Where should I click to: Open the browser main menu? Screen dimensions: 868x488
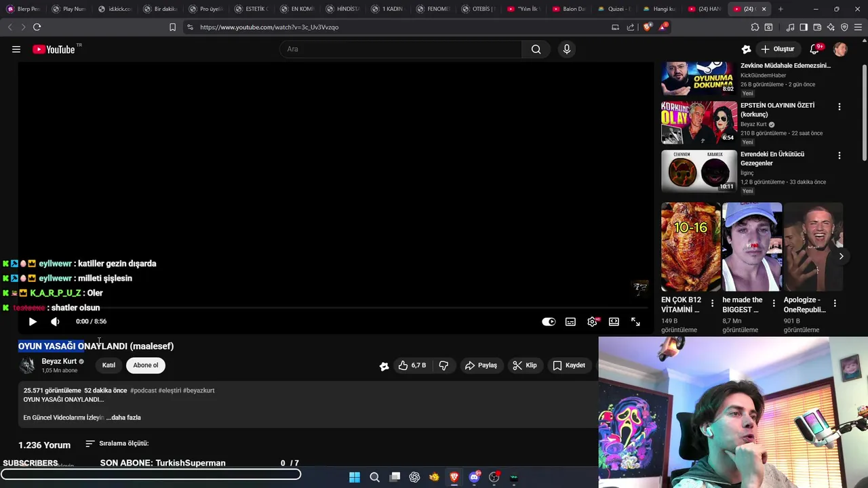pyautogui.click(x=859, y=27)
